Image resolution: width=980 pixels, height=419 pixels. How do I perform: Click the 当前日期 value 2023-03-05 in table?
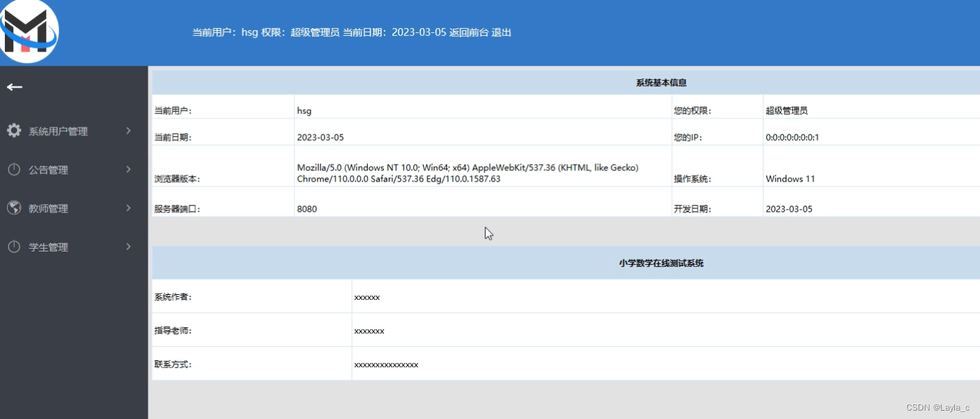(x=320, y=137)
